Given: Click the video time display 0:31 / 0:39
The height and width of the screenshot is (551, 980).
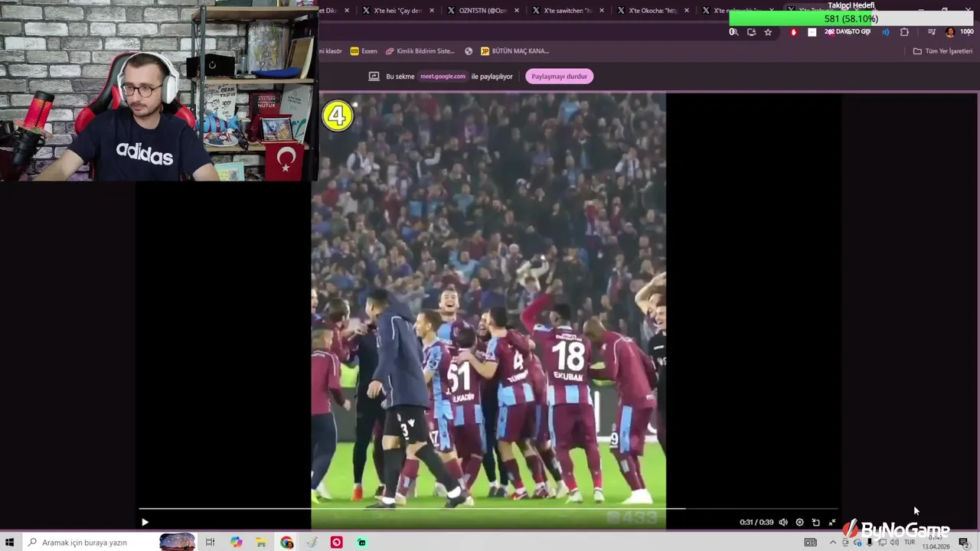Looking at the screenshot, I should click(x=756, y=523).
